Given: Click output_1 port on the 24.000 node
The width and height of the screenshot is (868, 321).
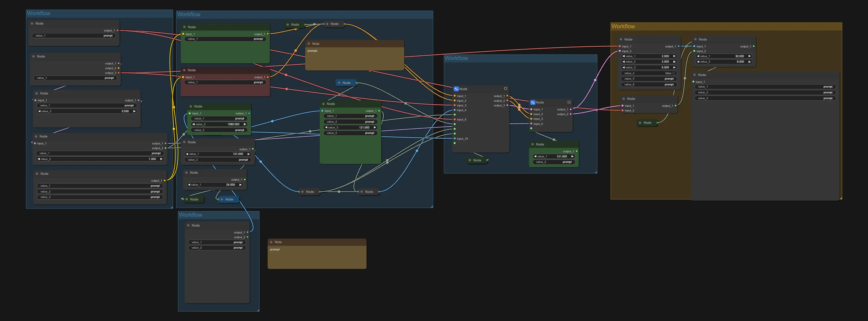Looking at the screenshot, I should pyautogui.click(x=245, y=179).
